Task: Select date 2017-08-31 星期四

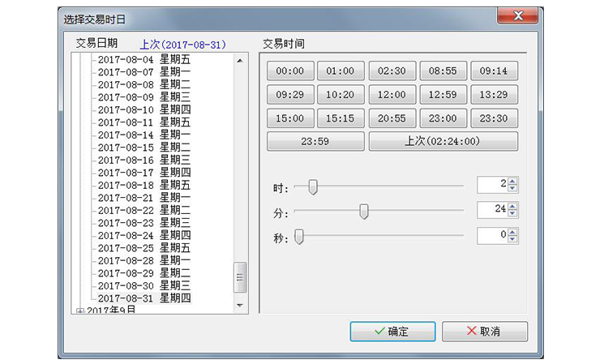Action: click(x=144, y=298)
